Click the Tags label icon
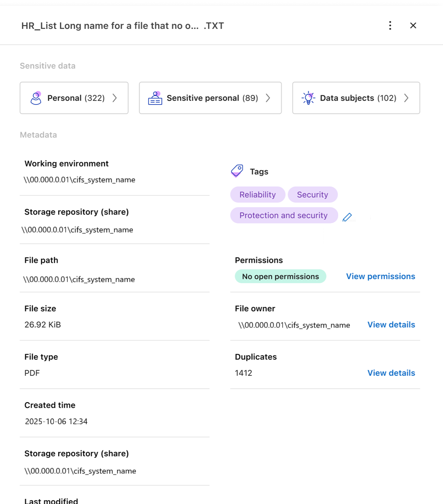This screenshot has width=443, height=504. 237,171
